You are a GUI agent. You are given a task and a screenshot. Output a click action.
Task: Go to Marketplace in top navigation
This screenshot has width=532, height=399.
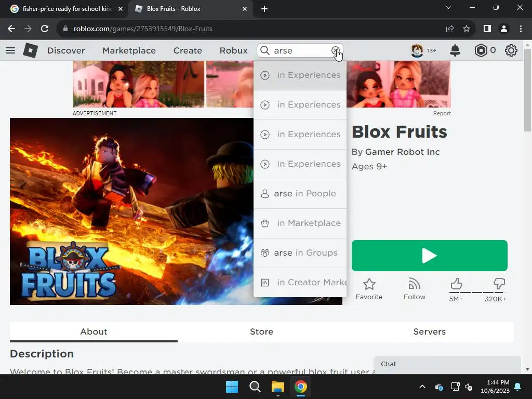pyautogui.click(x=129, y=50)
